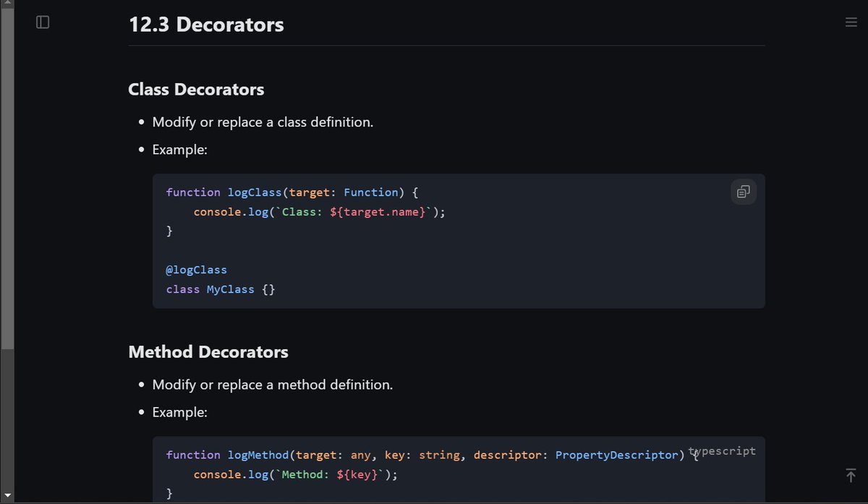Click the 'function logClass' code line
The image size is (868, 504).
(292, 192)
